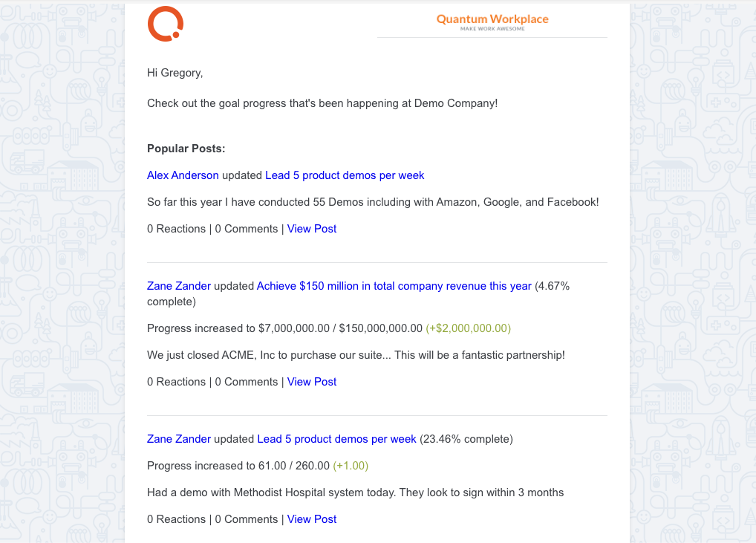
Task: Click the green +$2,000,000.00 progress change
Action: (468, 328)
